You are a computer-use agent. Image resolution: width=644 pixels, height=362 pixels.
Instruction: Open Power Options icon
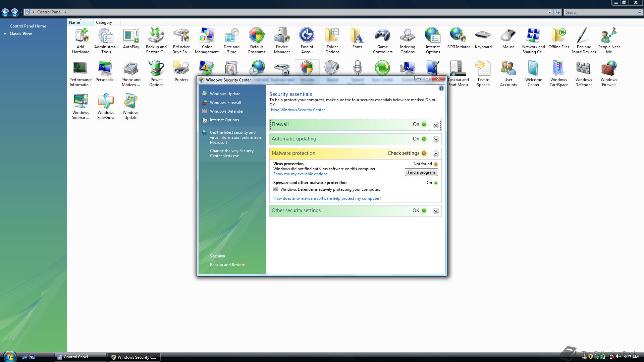[156, 73]
